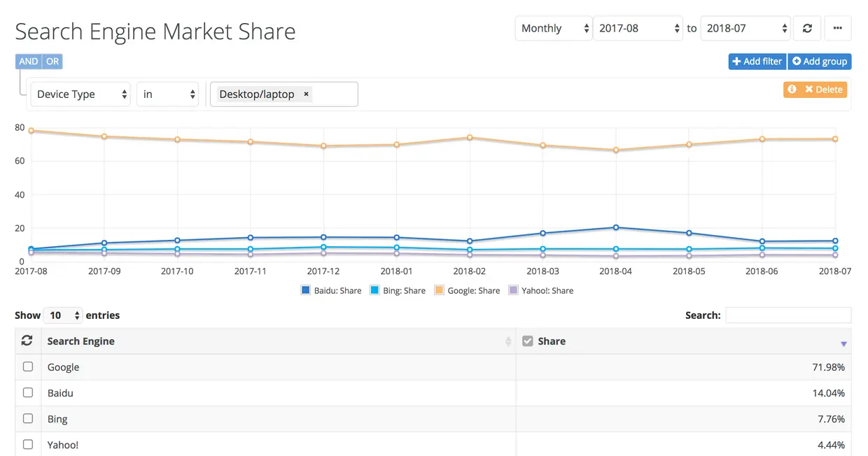Viewport: 868px width, 456px height.
Task: Select the AND filter operator
Action: tap(29, 62)
